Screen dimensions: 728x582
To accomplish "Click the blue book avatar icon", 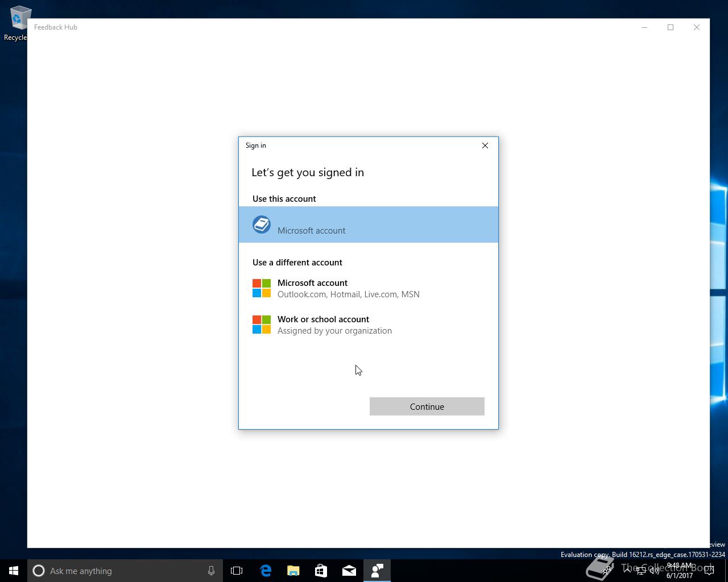I will tap(262, 225).
